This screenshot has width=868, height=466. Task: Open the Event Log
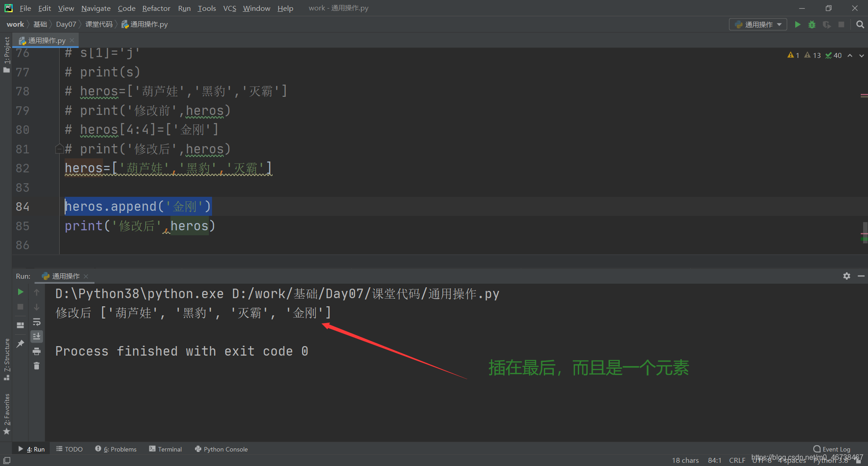click(832, 449)
